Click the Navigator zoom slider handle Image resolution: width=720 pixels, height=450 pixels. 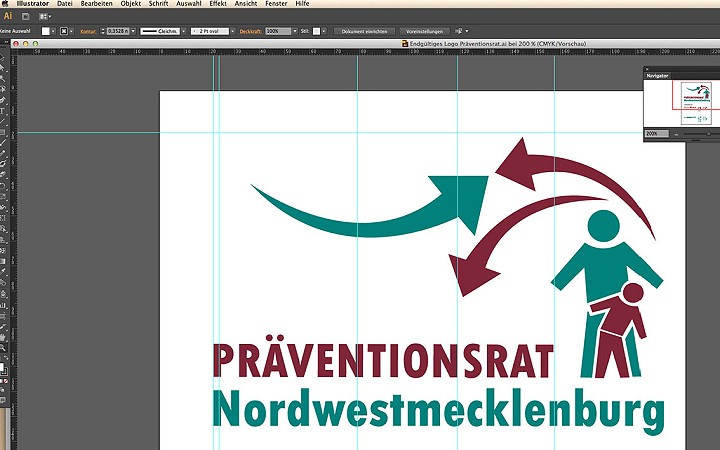709,134
